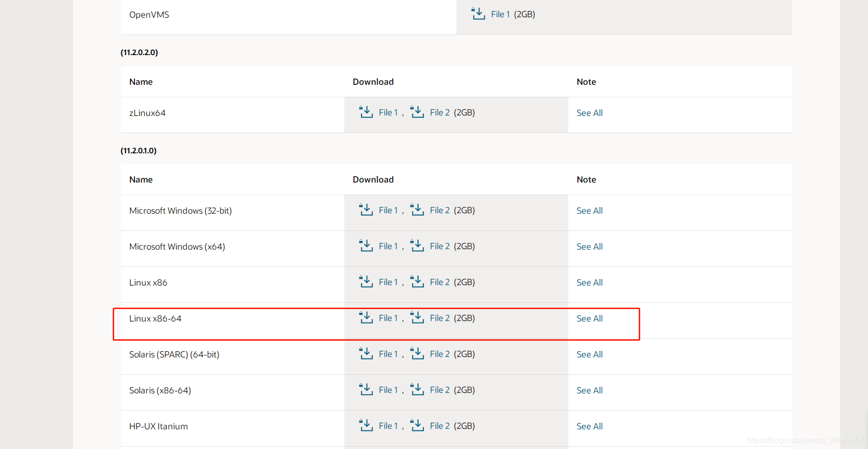
Task: Click Solaris (x86-64) File 2 download icon
Action: tap(417, 389)
